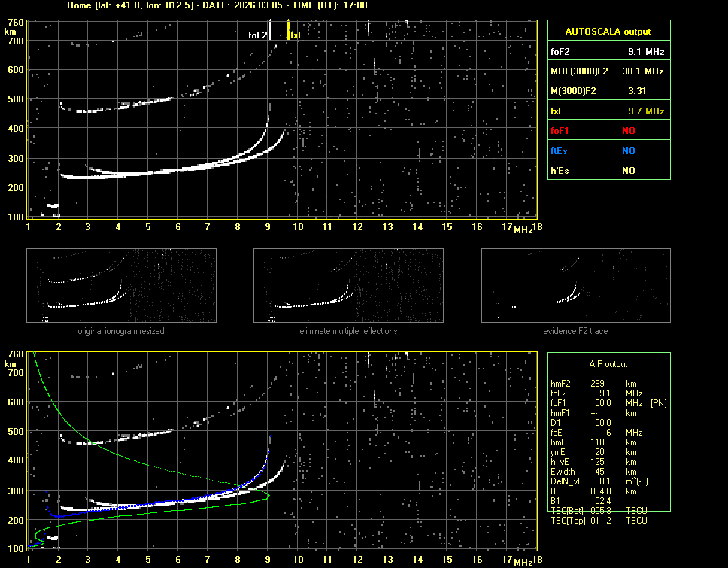Select the M(3000)F2 value 3.31
Image resolution: width=728 pixels, height=568 pixels.
645,91
